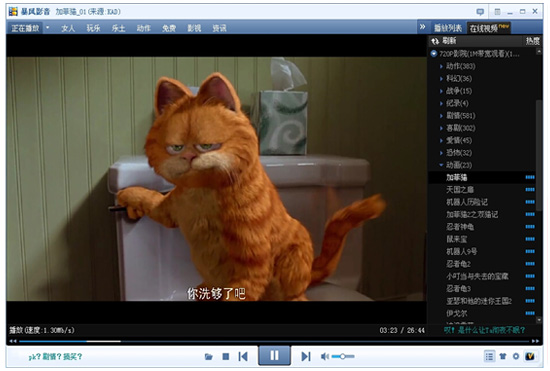The height and width of the screenshot is (371, 550).
Task: Open the 资讯 channel tab
Action: tap(220, 28)
